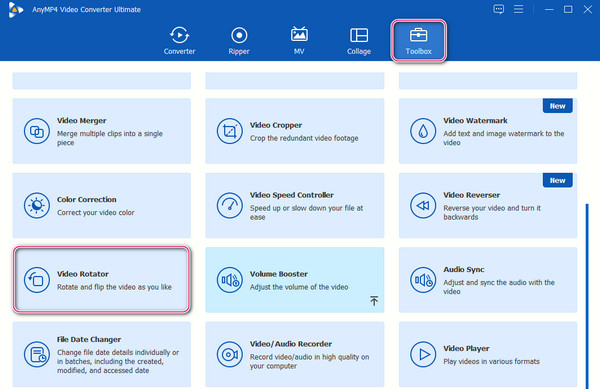Image resolution: width=600 pixels, height=389 pixels.
Task: Click the Video Rotator rotate icon
Action: tap(37, 280)
